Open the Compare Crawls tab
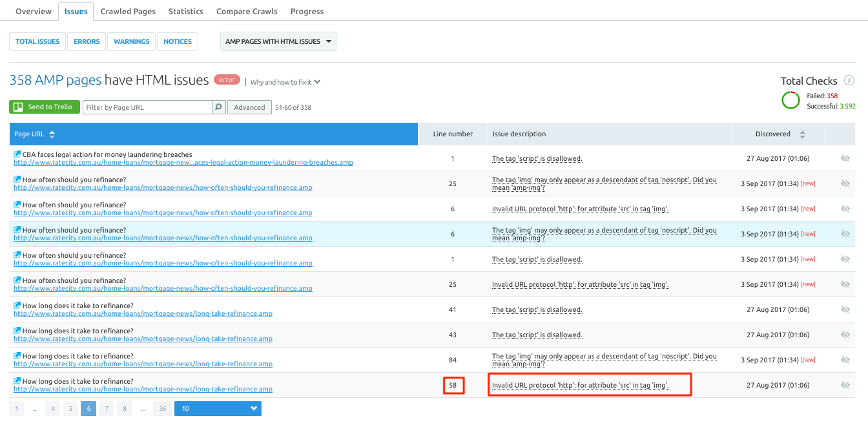 [x=247, y=11]
